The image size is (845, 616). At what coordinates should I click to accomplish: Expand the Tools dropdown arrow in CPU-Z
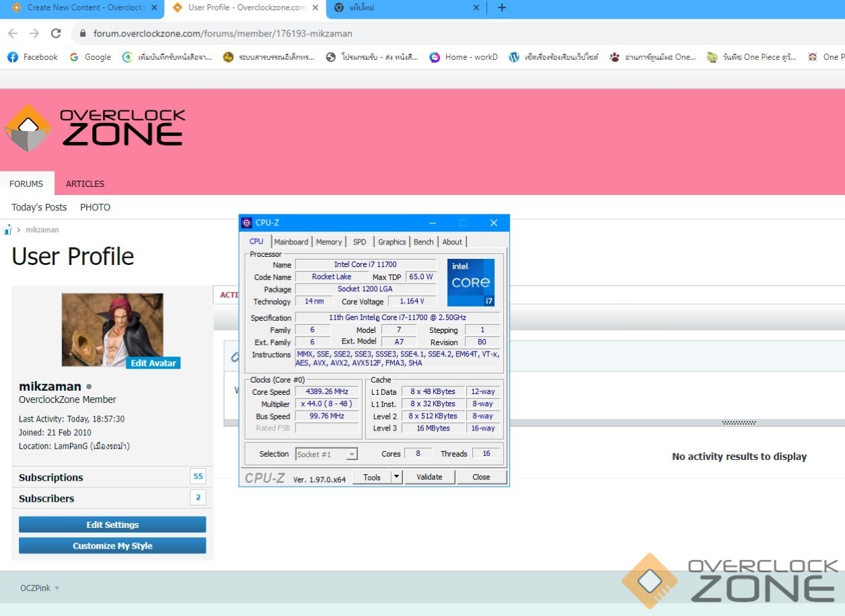pyautogui.click(x=396, y=477)
